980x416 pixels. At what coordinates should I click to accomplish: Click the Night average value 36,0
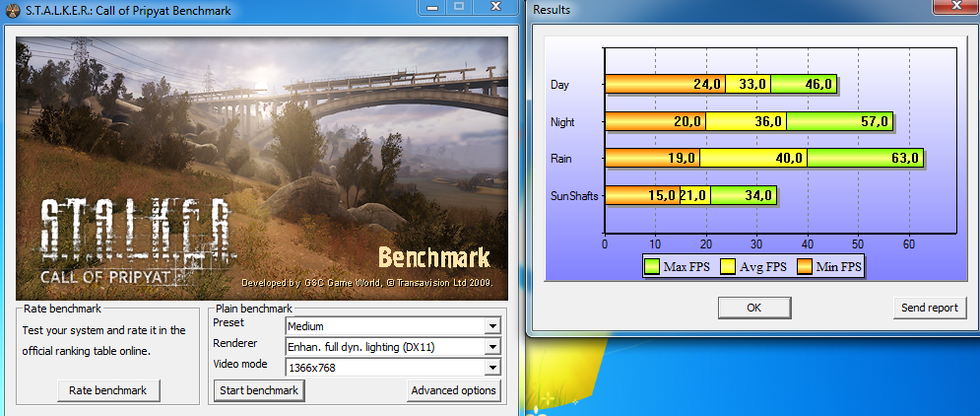[769, 122]
